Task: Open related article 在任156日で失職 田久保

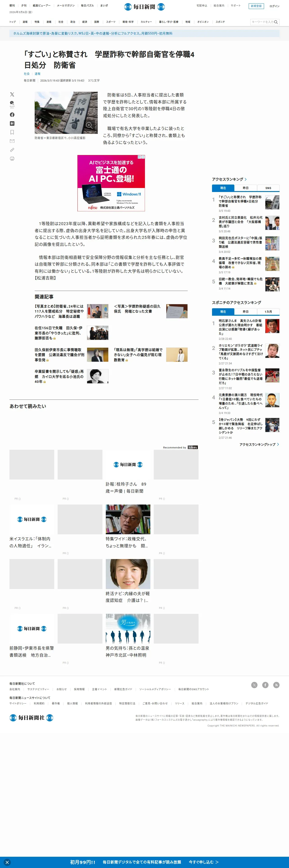Action: (x=59, y=333)
